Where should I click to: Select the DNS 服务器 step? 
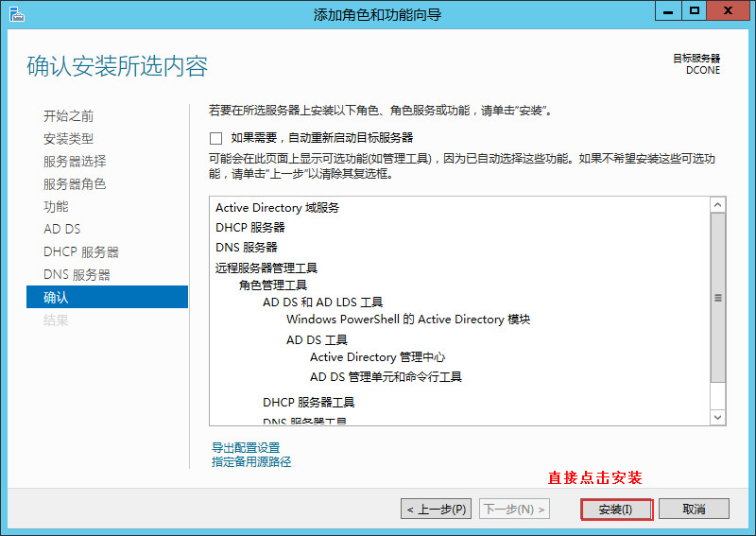77,275
